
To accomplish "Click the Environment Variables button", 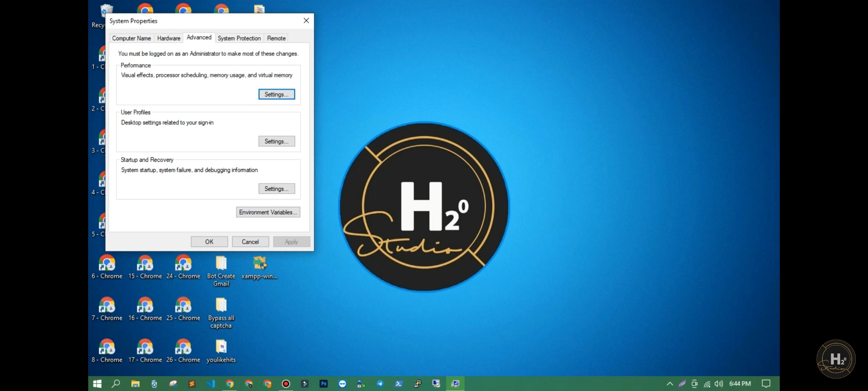I will (268, 212).
